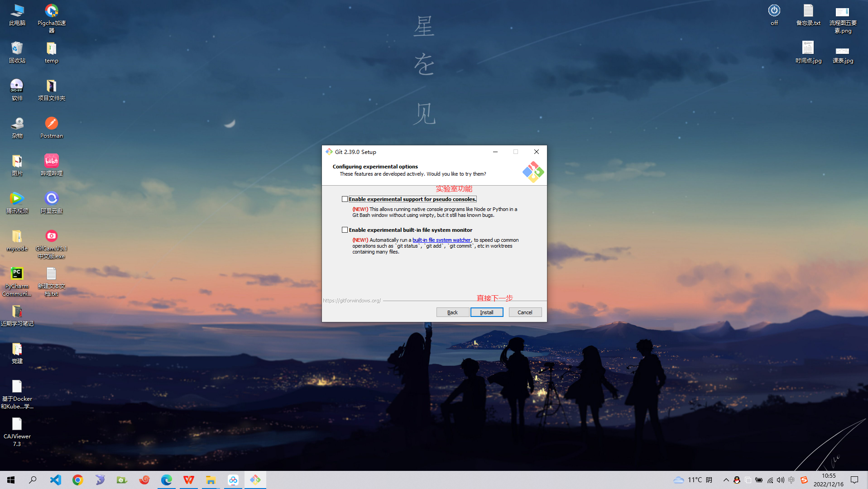Select the 杂物 desktop icon

coord(17,128)
